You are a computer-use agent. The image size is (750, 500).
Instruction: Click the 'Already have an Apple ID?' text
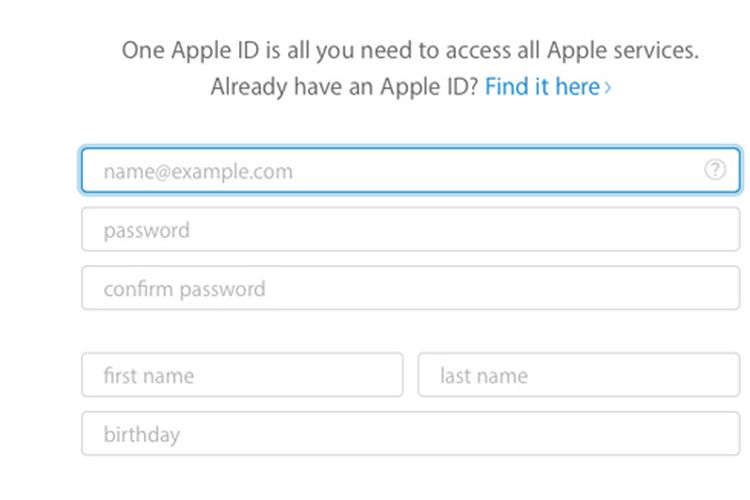(x=344, y=87)
